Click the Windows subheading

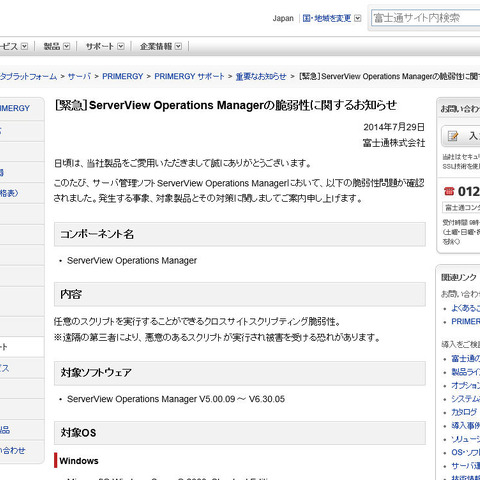(x=79, y=461)
